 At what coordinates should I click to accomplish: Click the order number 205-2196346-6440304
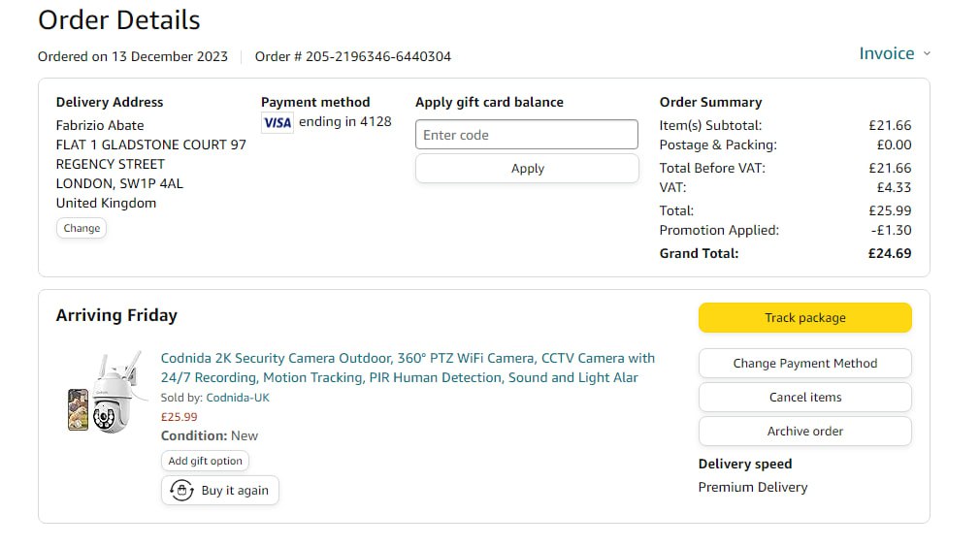377,56
